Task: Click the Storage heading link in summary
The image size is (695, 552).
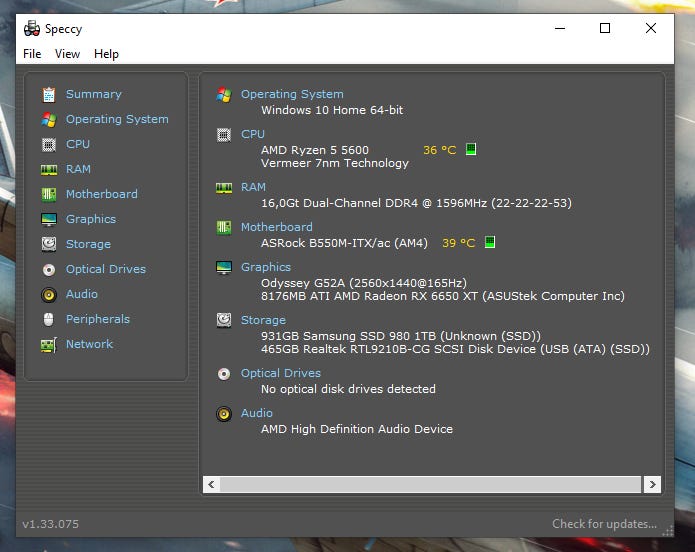Action: 263,320
